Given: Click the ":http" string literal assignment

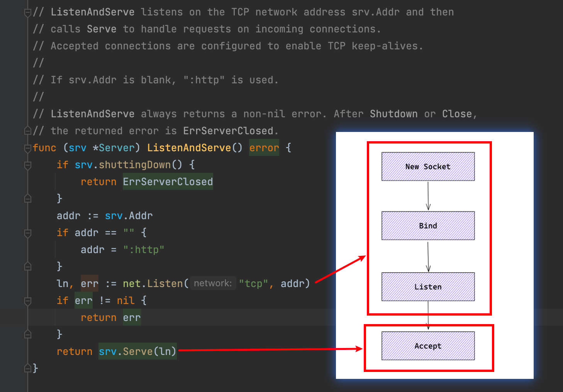Looking at the screenshot, I should click(x=144, y=250).
